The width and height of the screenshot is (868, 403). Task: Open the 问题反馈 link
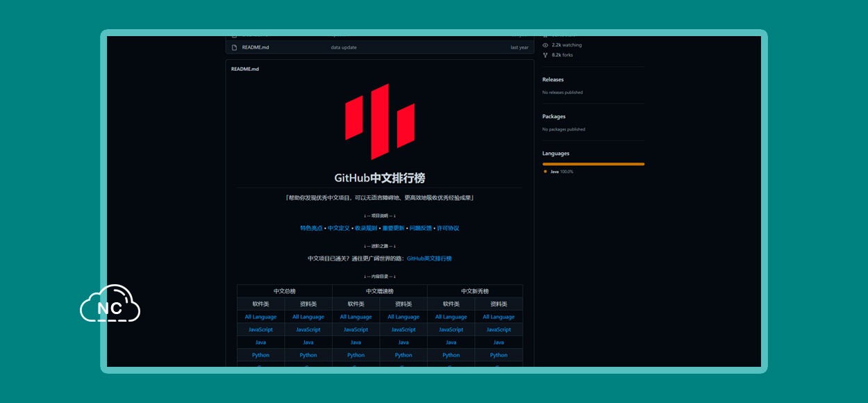[421, 228]
